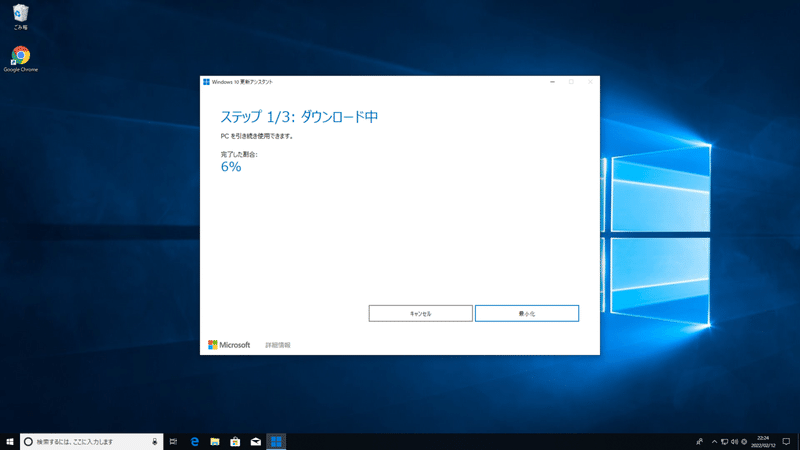Click the ステップ 1/3: ダウンロード中 heading
The height and width of the screenshot is (450, 800).
(299, 117)
